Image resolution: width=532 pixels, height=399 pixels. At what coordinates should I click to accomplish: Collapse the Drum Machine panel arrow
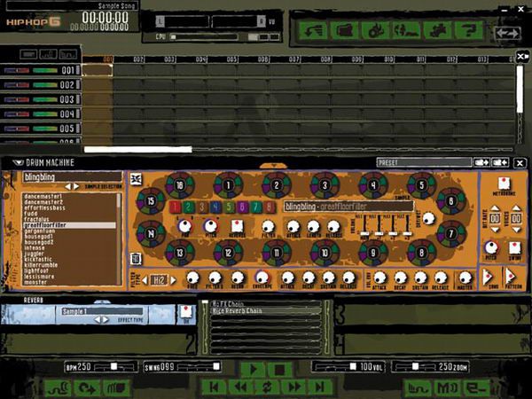[x=20, y=163]
